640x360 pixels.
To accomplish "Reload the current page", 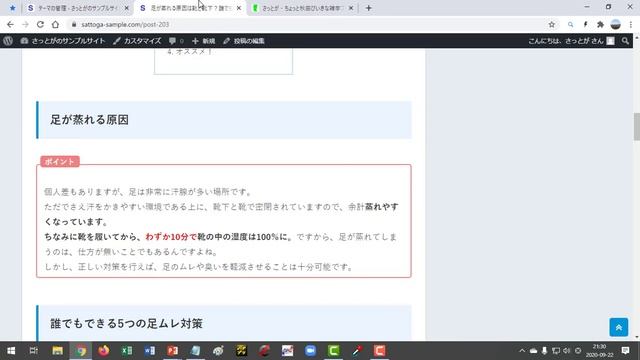I will point(40,24).
